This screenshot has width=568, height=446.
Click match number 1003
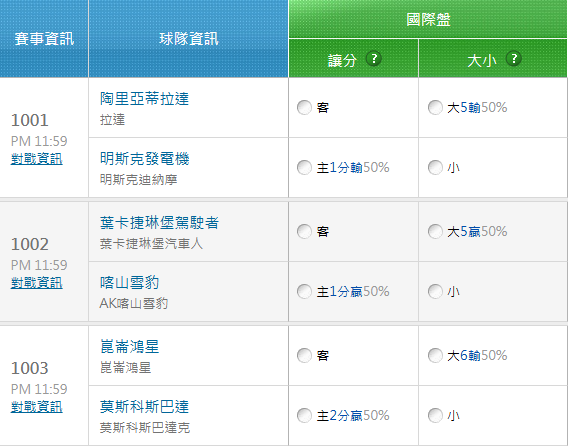pyautogui.click(x=29, y=368)
